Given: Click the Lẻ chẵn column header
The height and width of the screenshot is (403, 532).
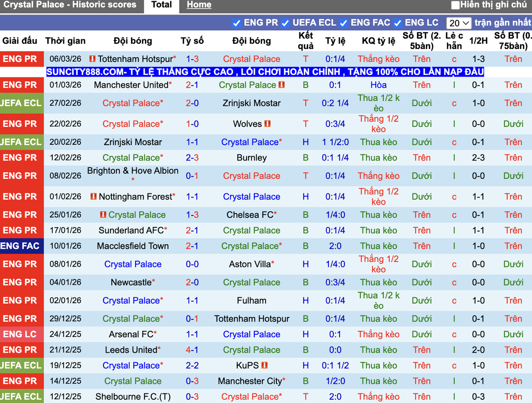Looking at the screenshot, I should pos(454,41).
